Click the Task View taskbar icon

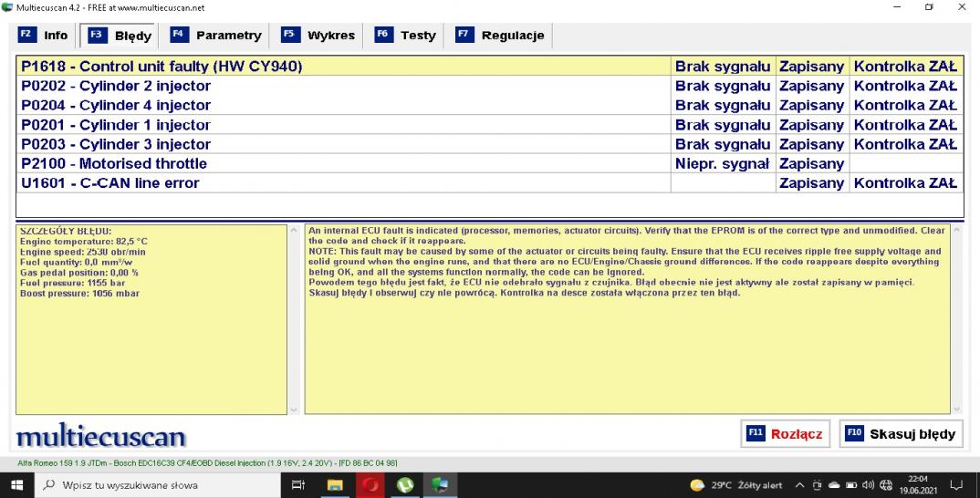point(297,484)
